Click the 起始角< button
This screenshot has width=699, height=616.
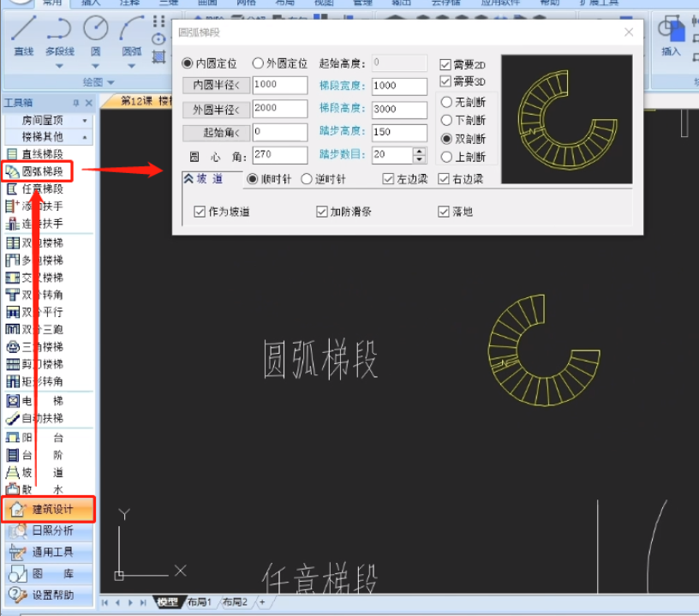216,133
